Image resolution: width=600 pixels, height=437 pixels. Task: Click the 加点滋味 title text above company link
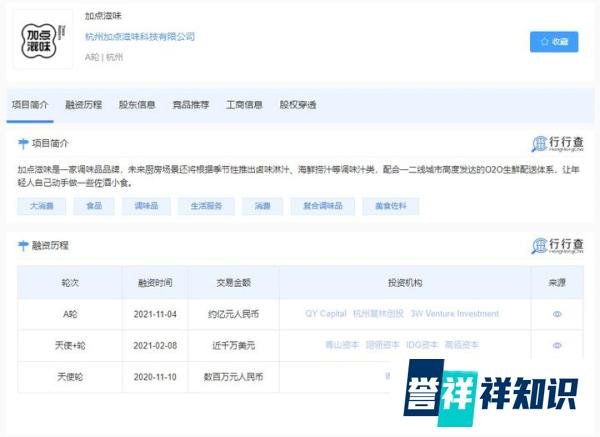(x=103, y=16)
